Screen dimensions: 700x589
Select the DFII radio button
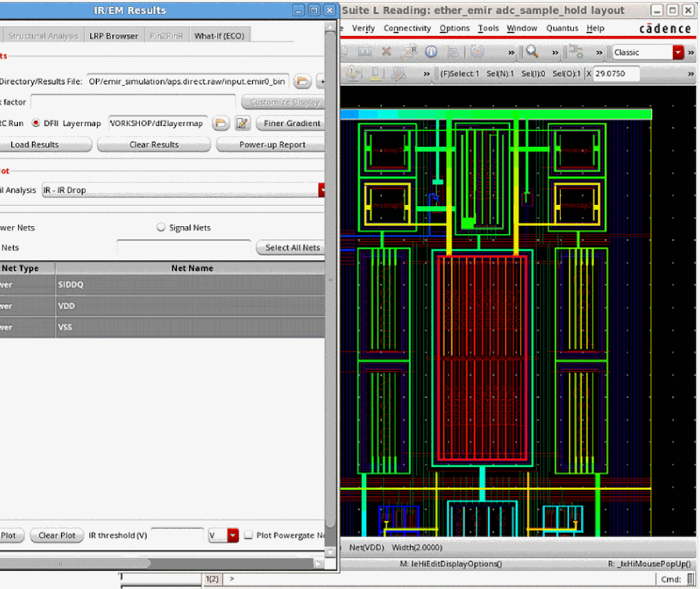click(x=36, y=123)
